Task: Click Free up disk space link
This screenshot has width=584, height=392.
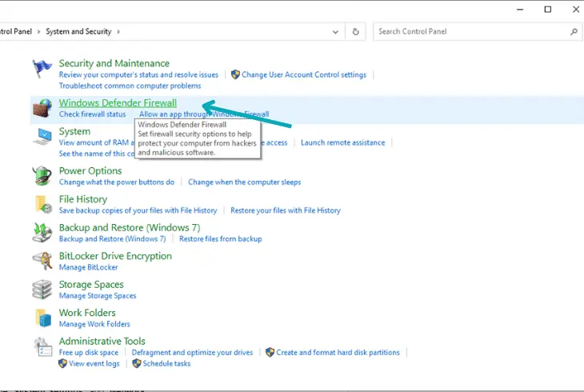Action: click(x=89, y=352)
